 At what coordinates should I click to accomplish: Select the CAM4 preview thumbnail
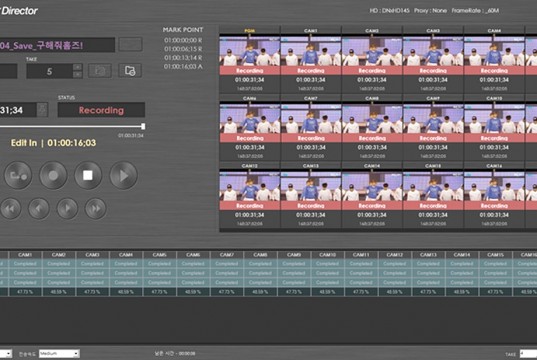494,51
